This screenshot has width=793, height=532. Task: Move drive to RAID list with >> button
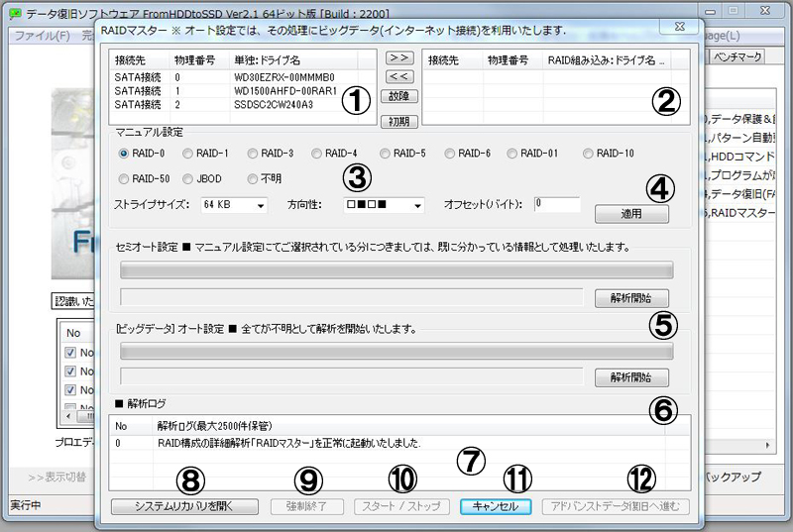[399, 57]
